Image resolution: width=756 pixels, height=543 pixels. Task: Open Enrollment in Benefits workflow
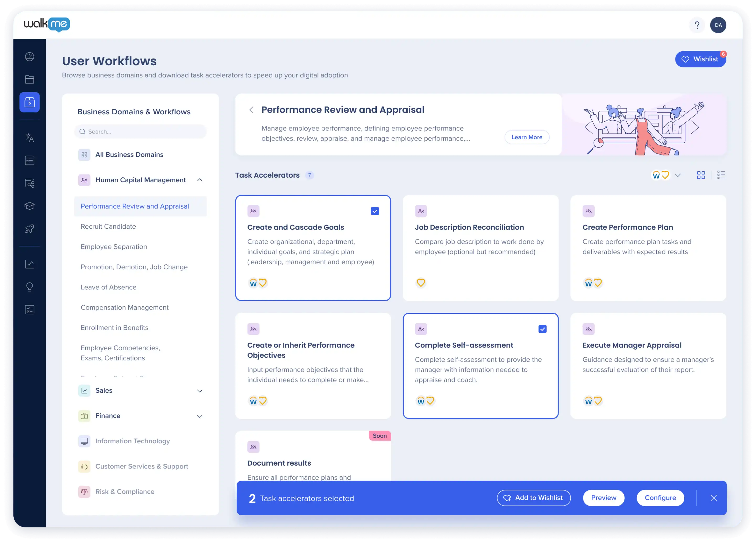[x=114, y=328]
